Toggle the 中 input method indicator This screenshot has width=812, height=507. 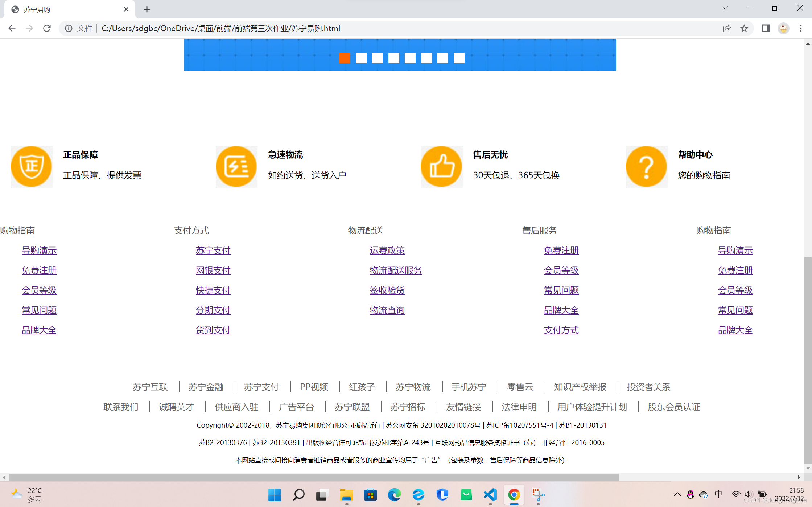pos(718,494)
